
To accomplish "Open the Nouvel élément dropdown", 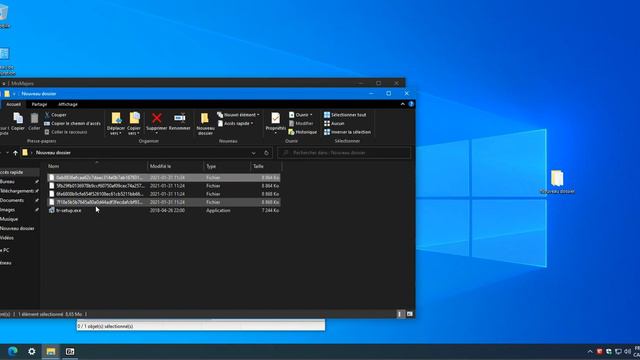I will pos(238,115).
